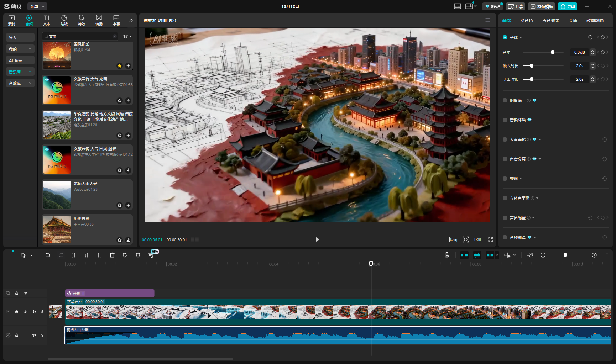The width and height of the screenshot is (616, 364).
Task: Enable the 音频降噪 noise reduction checkbox
Action: [505, 120]
